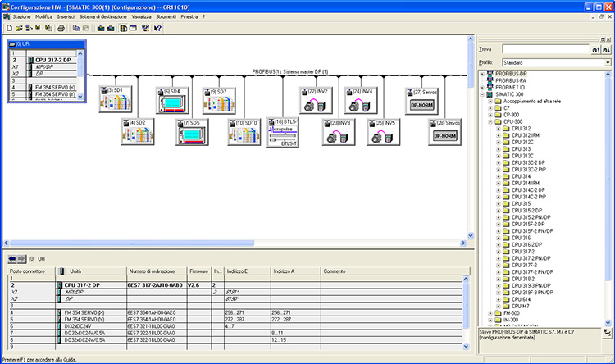Select the (4) SD2 slave module icon
Screen dimensions: 615x364
click(138, 132)
